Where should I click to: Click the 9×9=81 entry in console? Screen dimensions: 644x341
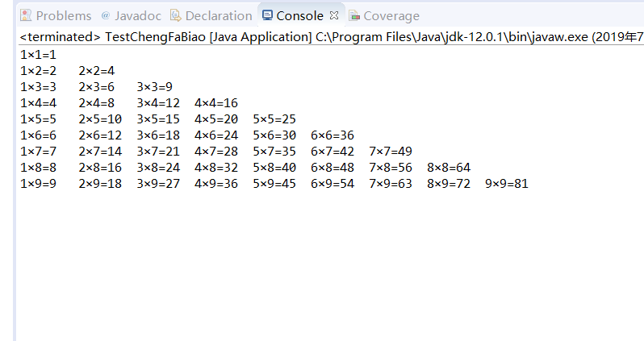pos(507,184)
